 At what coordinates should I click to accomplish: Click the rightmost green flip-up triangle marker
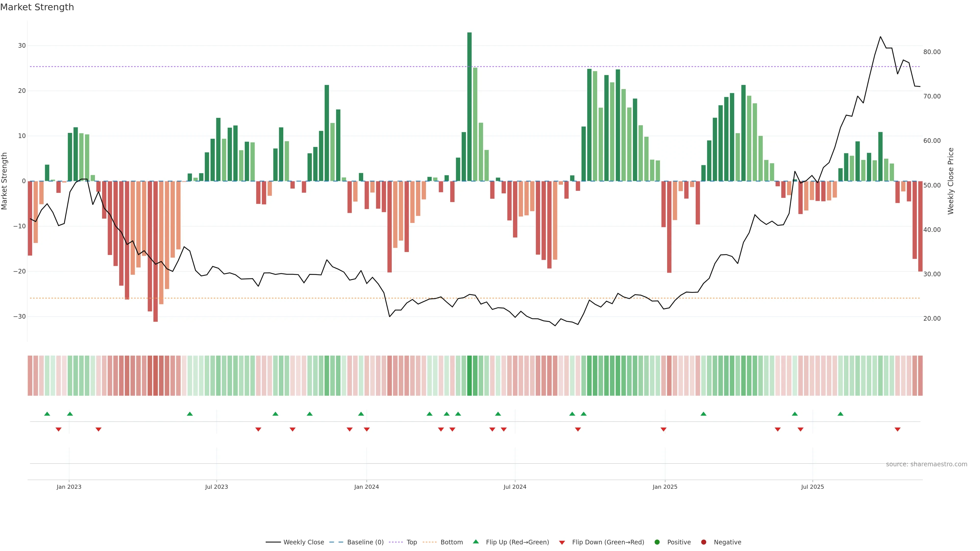click(840, 414)
